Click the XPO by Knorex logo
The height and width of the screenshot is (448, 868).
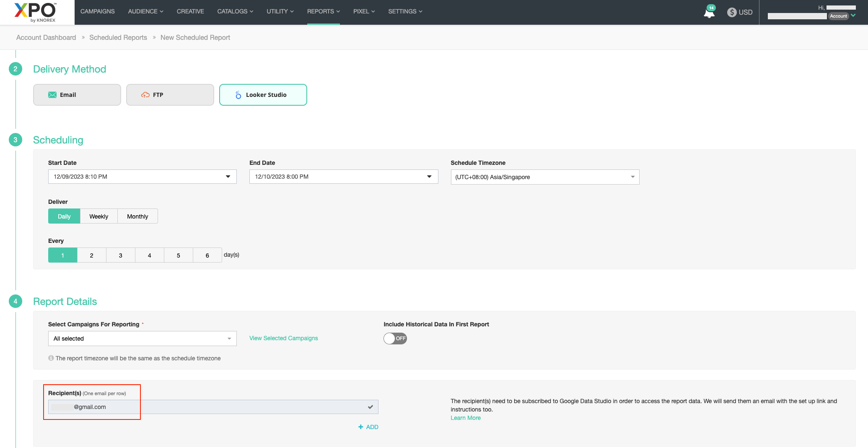point(36,12)
